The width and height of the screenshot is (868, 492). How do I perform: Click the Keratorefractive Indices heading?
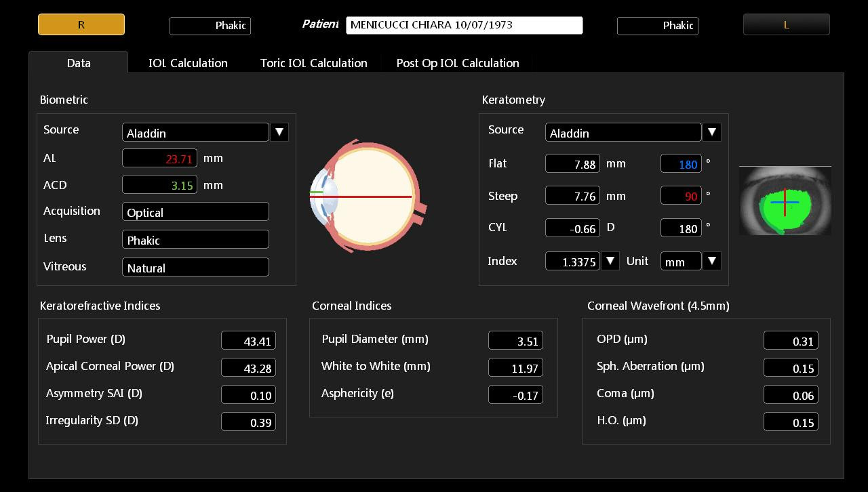pyautogui.click(x=100, y=306)
